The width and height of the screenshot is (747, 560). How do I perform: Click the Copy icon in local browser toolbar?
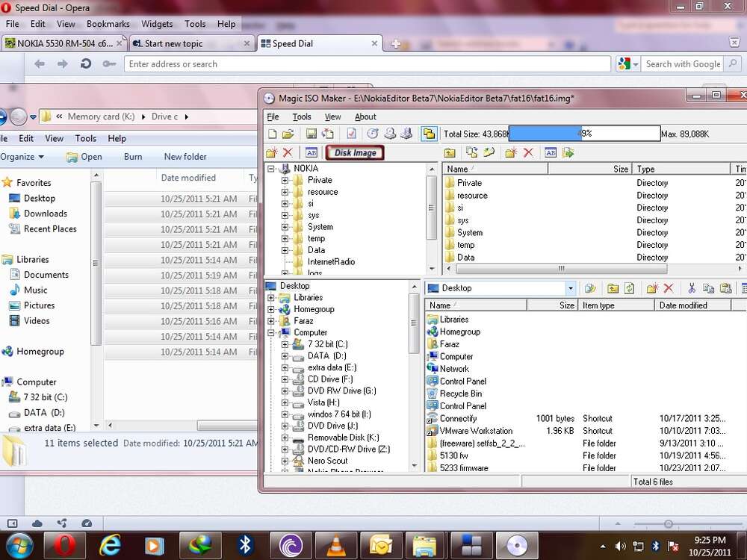pos(708,288)
